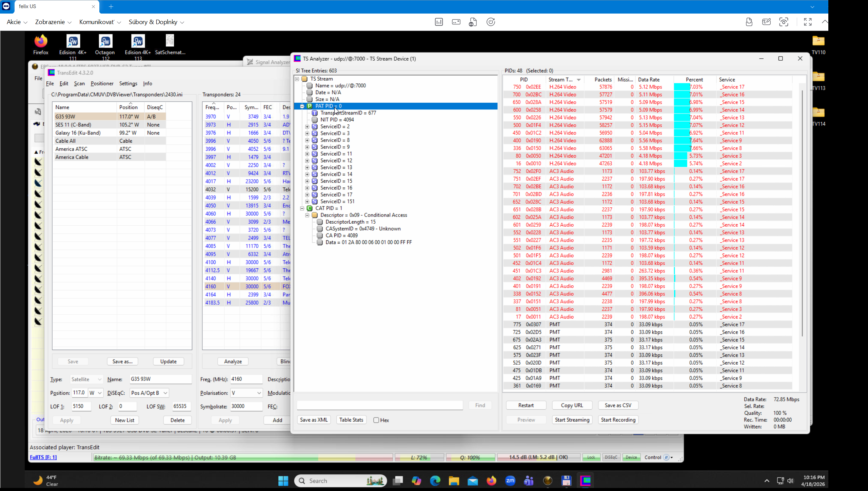Open SatSchemat desktop file icon

[170, 44]
